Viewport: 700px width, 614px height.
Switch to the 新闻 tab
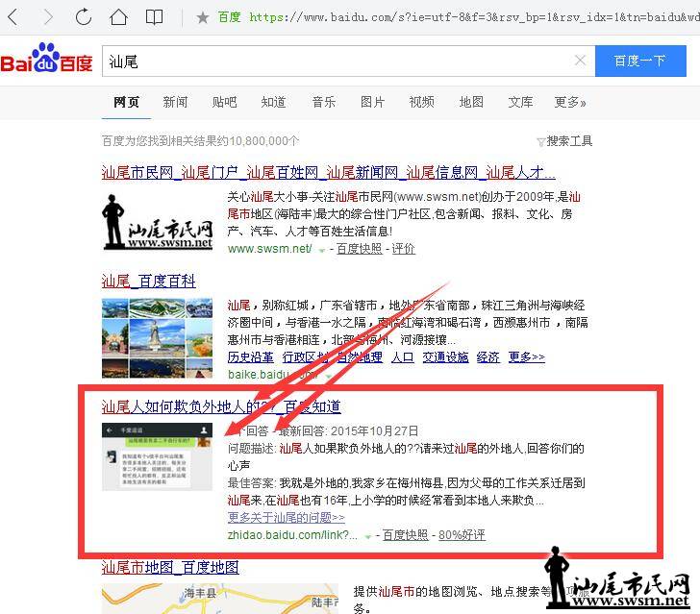(x=175, y=102)
